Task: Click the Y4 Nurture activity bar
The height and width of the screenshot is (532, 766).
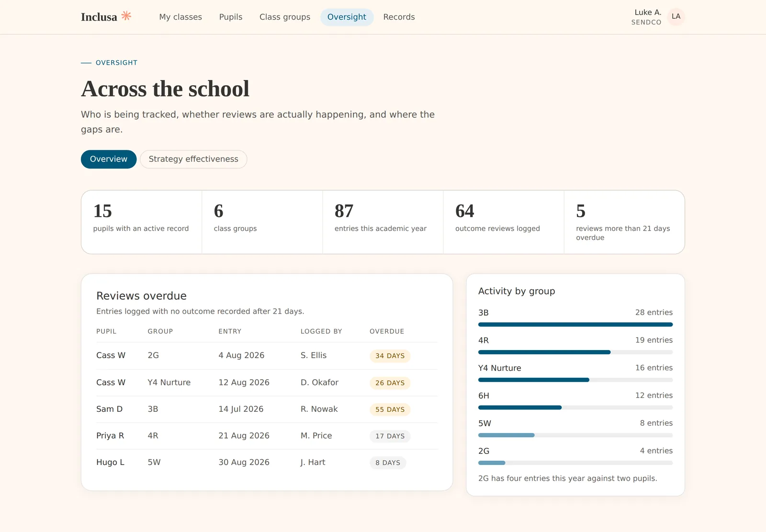Action: click(575, 380)
